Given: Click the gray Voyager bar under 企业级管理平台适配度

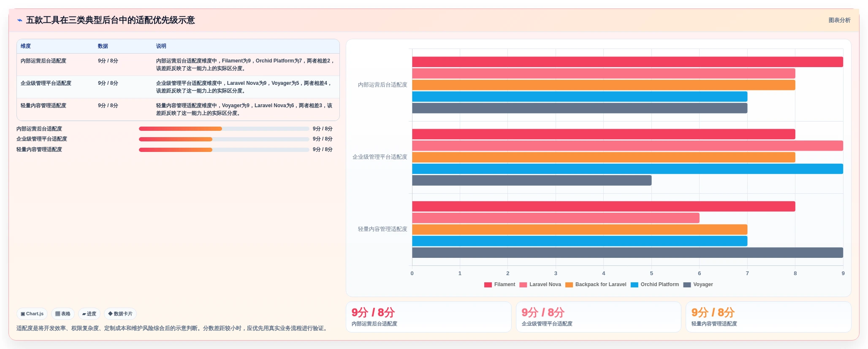Looking at the screenshot, I should [532, 180].
